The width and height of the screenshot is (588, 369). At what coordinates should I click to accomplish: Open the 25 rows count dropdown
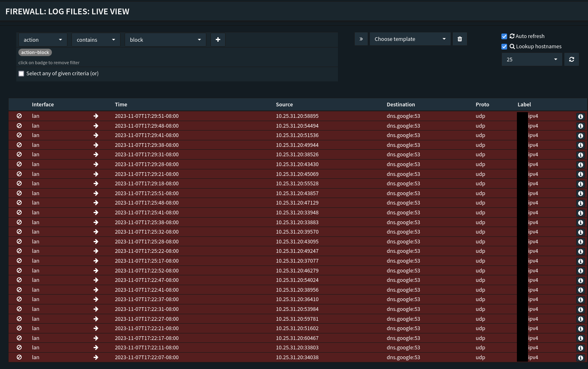pos(532,59)
